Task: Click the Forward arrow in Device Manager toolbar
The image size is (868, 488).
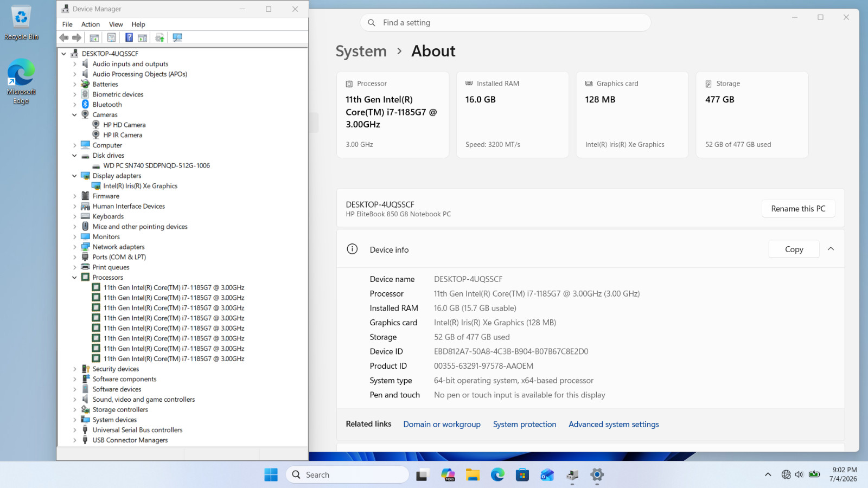Action: click(77, 37)
